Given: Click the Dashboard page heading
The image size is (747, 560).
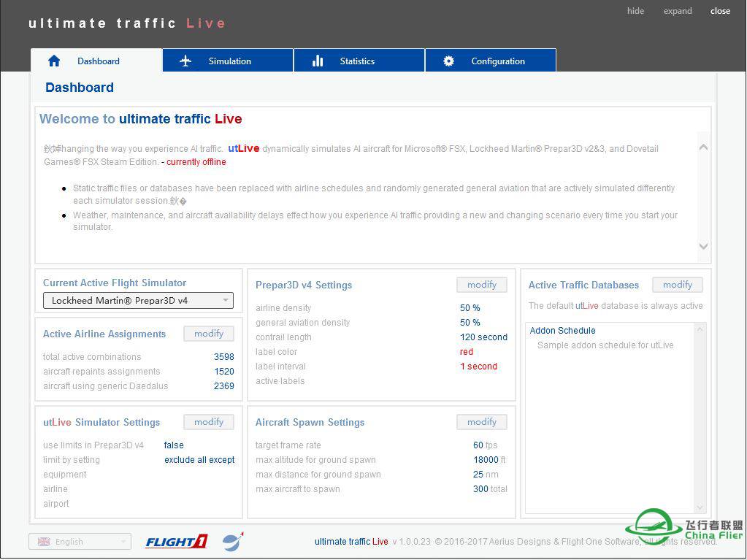Looking at the screenshot, I should pyautogui.click(x=80, y=88).
